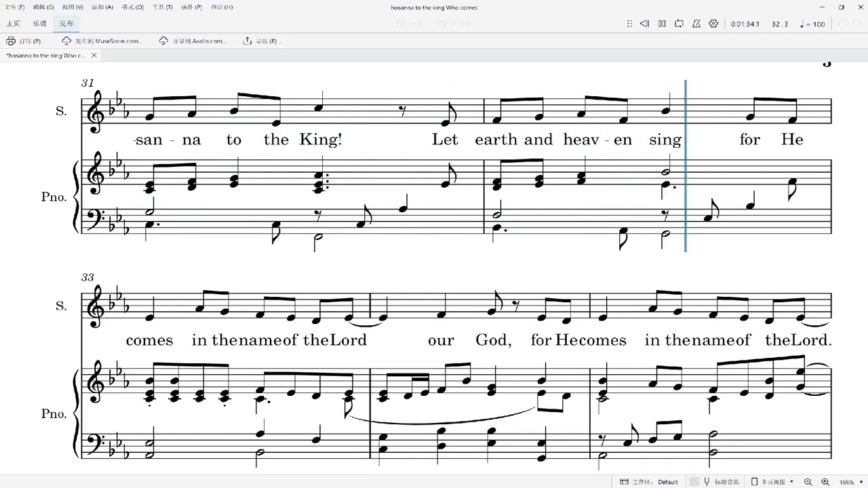Click measure number 31
The image size is (868, 488).
(x=87, y=83)
